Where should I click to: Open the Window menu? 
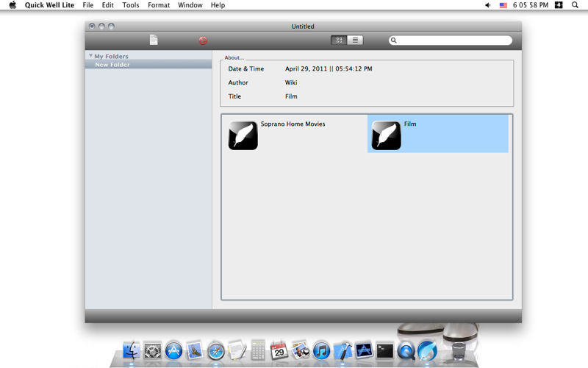pos(190,5)
